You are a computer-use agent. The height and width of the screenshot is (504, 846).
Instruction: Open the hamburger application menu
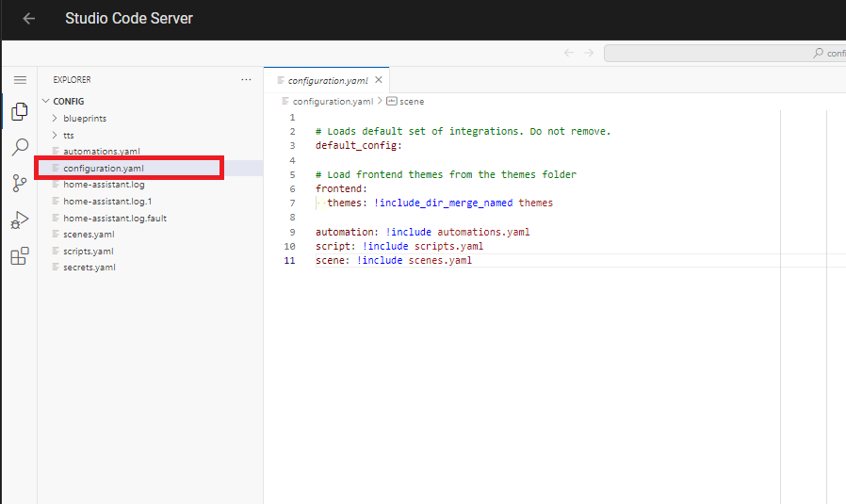(x=20, y=80)
